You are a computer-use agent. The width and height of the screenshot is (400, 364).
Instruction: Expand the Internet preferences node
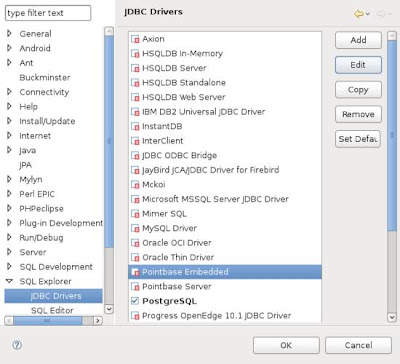click(x=9, y=135)
